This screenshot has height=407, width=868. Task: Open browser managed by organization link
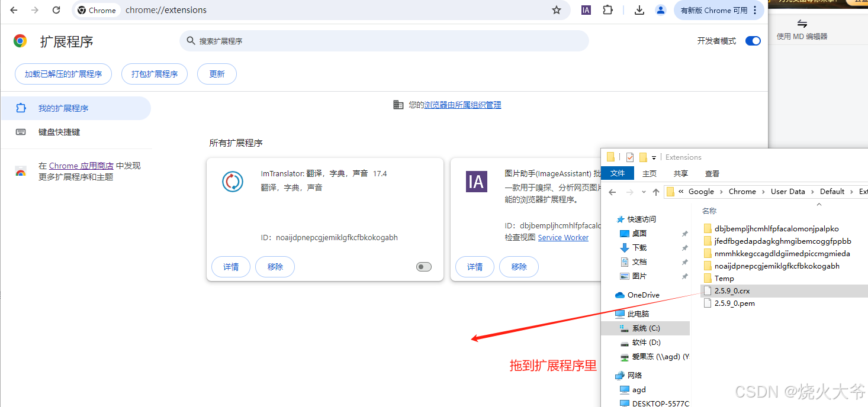point(462,105)
